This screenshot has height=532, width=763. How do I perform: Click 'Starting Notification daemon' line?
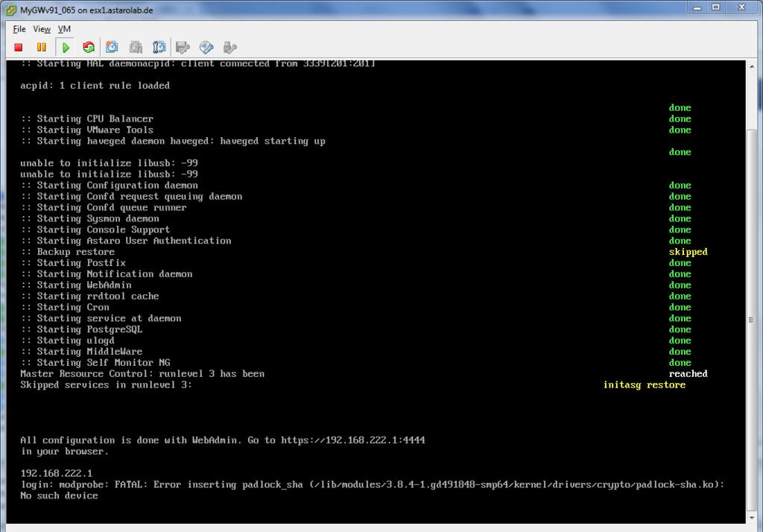pos(107,274)
